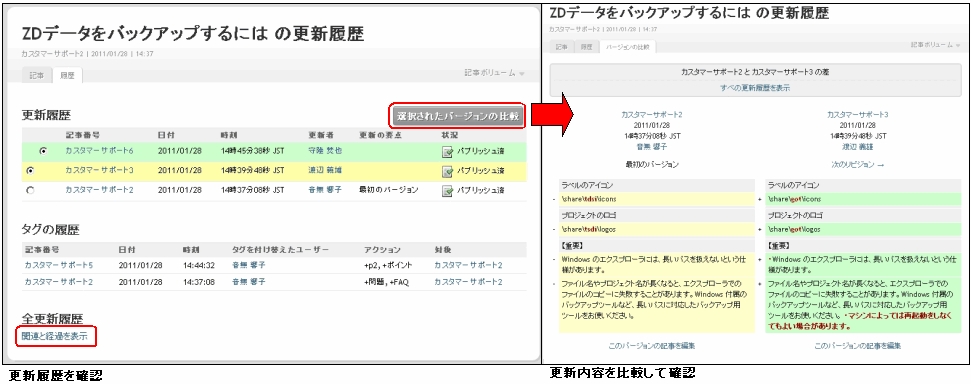Click 渡辺 author link in comparison panel
971x384 pixels.
click(x=858, y=147)
